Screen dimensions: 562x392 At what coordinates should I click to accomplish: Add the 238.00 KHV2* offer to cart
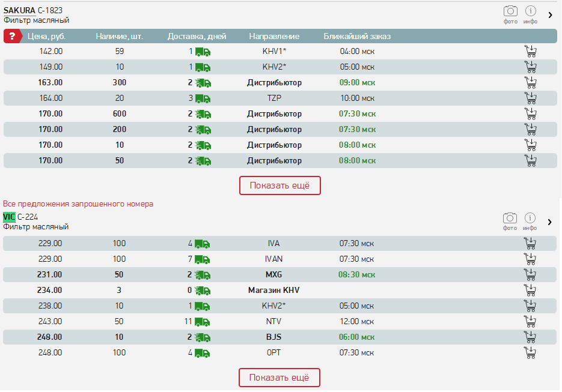pos(530,306)
